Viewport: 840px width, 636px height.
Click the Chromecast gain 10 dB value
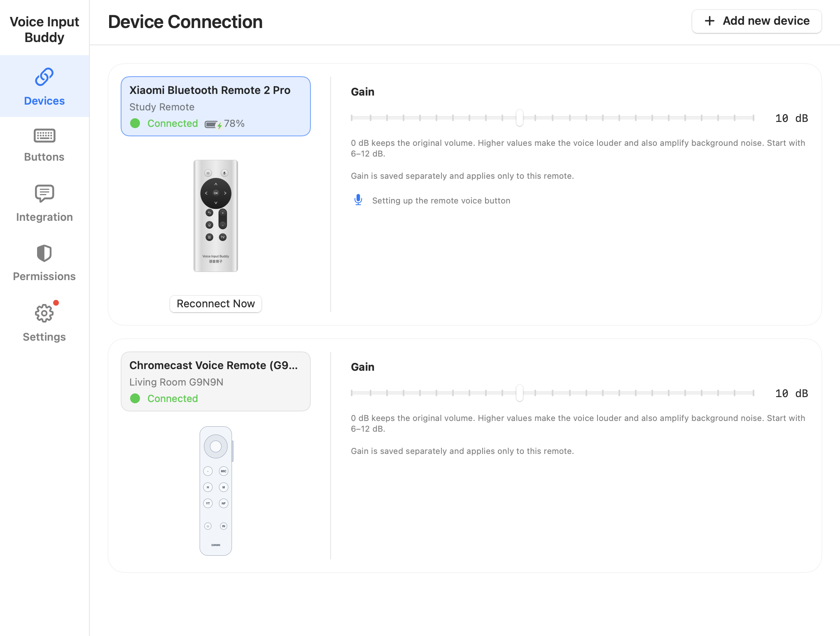pos(791,393)
